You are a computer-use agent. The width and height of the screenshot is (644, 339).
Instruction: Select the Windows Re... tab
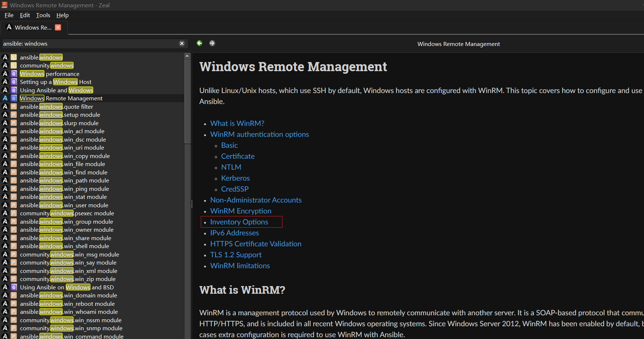[33, 27]
